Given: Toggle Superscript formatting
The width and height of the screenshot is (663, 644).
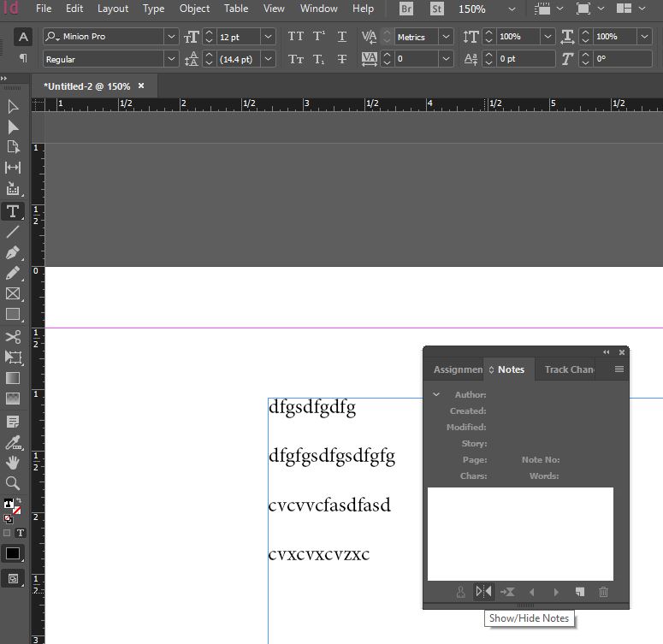Looking at the screenshot, I should point(319,37).
